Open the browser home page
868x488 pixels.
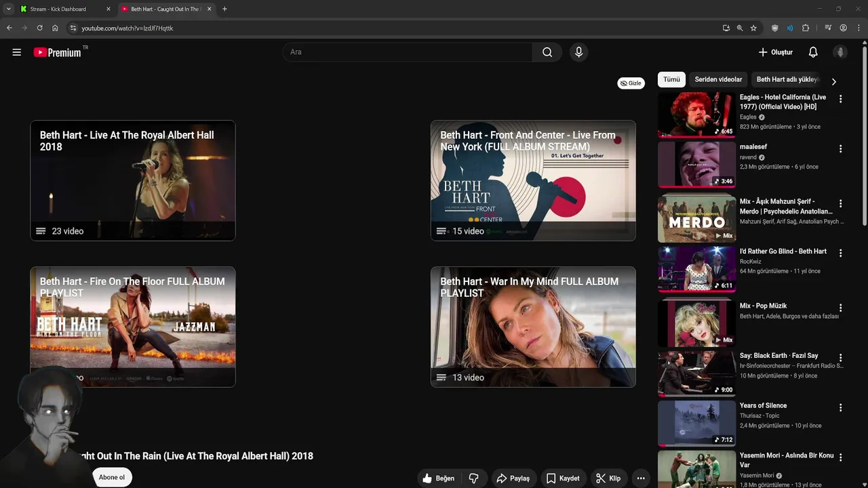tap(55, 28)
